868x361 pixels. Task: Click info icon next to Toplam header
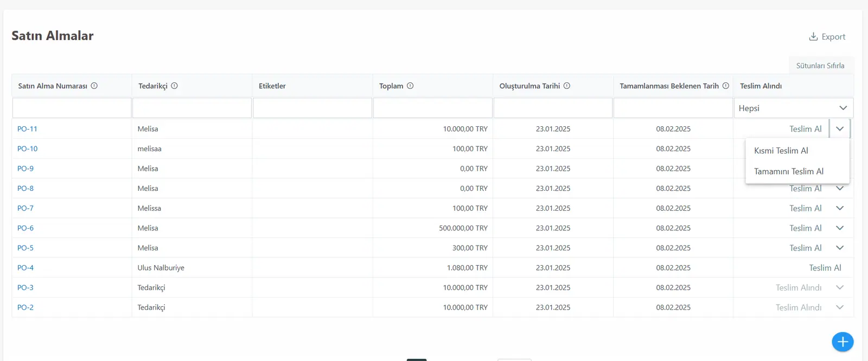coord(410,86)
